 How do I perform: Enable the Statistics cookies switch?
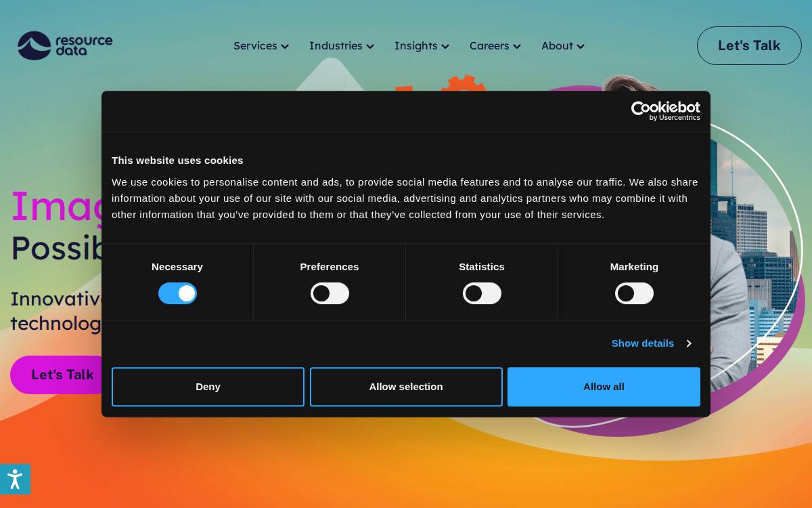[x=482, y=293]
